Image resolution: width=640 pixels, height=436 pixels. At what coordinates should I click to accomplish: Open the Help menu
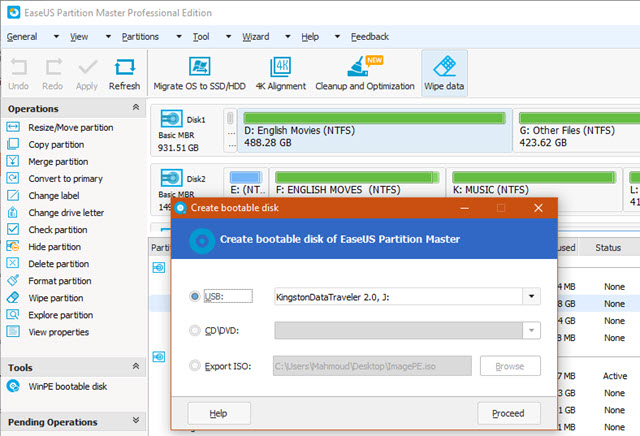click(x=310, y=37)
